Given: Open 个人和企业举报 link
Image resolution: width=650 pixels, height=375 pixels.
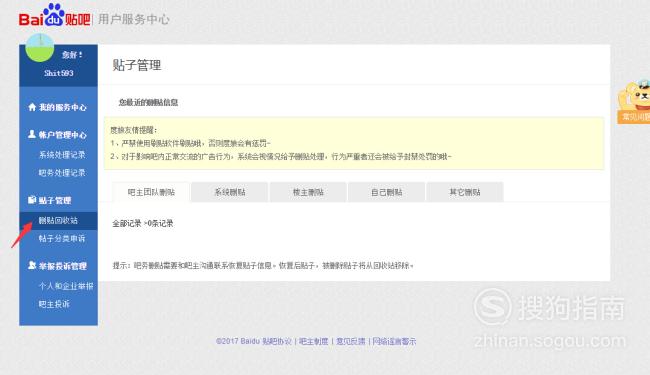Looking at the screenshot, I should (66, 286).
